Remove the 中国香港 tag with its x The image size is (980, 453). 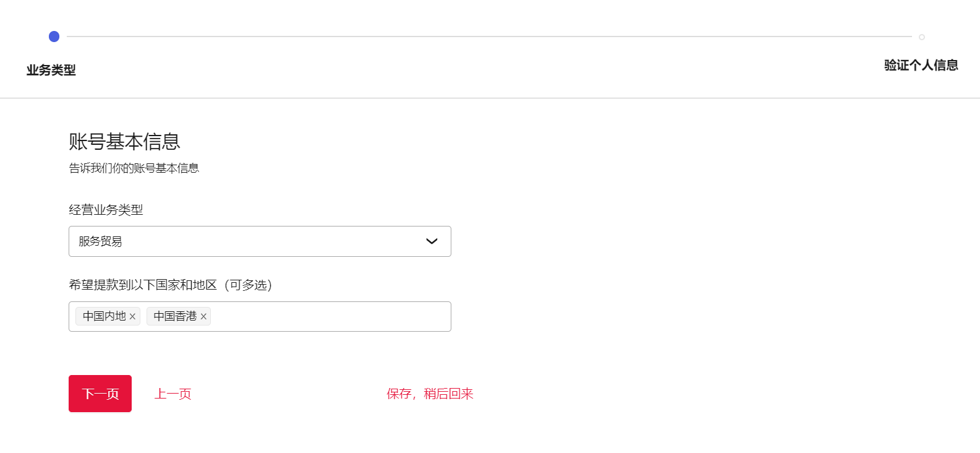(203, 316)
